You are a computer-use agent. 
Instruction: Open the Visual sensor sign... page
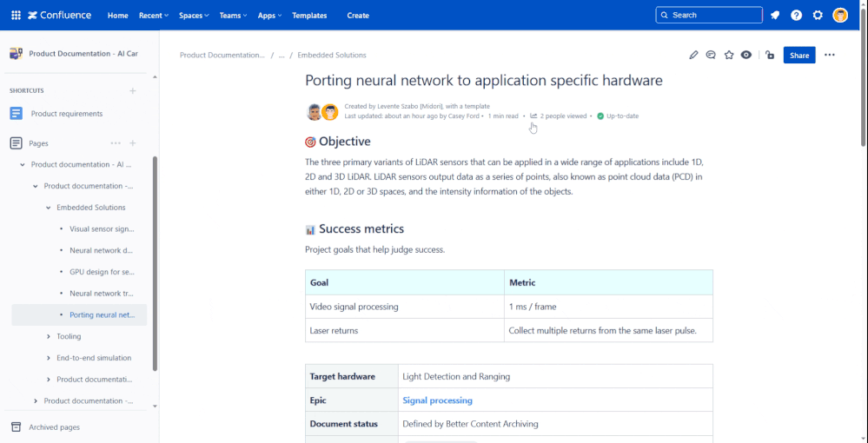coord(102,228)
